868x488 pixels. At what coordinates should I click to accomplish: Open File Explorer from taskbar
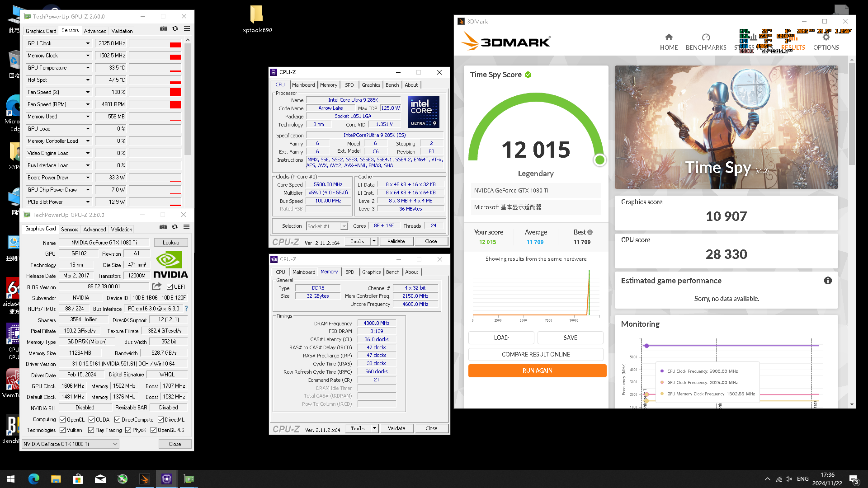(x=56, y=479)
